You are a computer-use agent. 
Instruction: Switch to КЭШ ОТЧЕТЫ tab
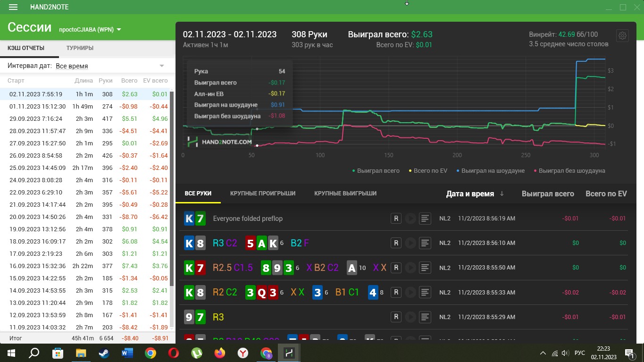click(26, 48)
